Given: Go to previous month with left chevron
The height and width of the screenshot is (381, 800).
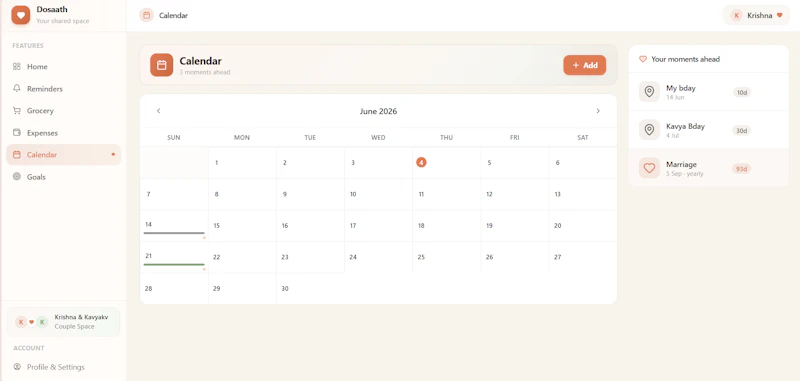Looking at the screenshot, I should [159, 111].
